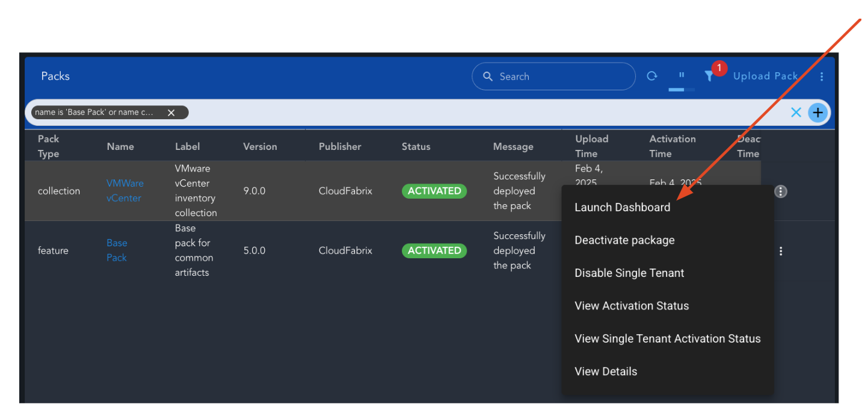
Task: Click the add filter plus icon
Action: tap(817, 112)
